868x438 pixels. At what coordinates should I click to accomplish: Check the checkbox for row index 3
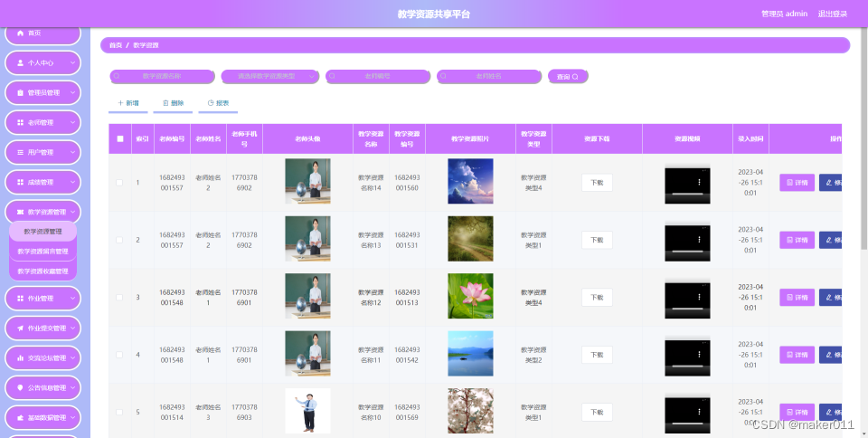119,298
